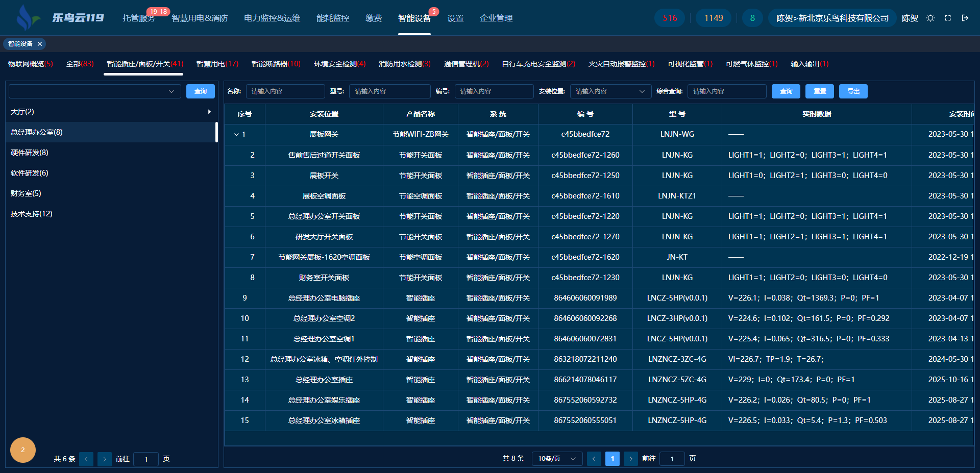Click the 导出 export button
This screenshot has width=980, height=473.
coord(853,91)
